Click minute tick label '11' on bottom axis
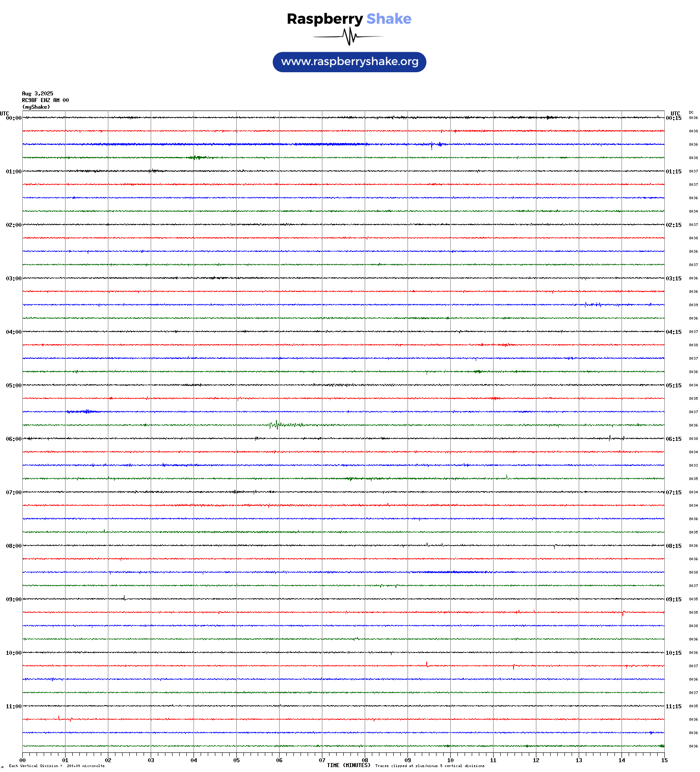700x772 pixels. click(x=493, y=760)
